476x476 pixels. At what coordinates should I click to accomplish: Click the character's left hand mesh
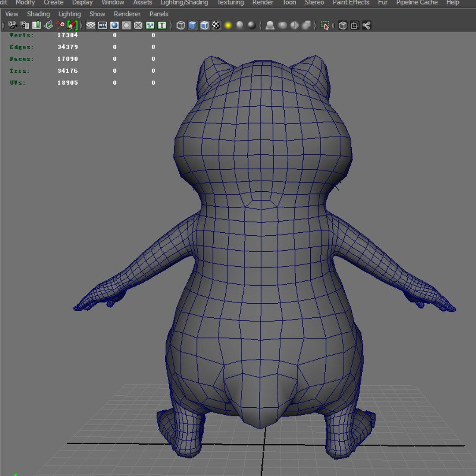(100, 296)
